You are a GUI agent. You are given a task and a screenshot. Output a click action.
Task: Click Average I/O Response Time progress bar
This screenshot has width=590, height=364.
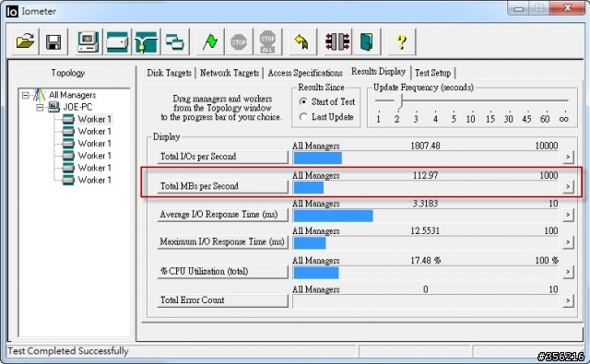tap(426, 216)
